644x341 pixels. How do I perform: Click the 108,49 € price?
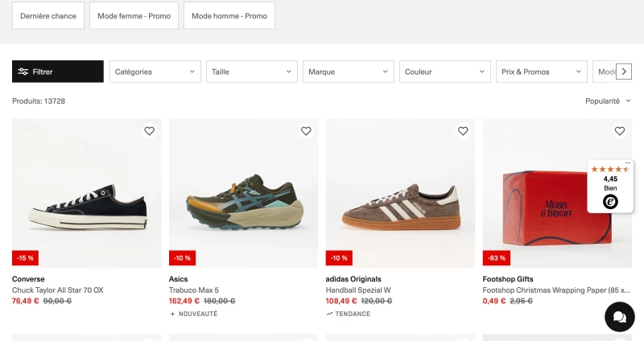(x=341, y=302)
